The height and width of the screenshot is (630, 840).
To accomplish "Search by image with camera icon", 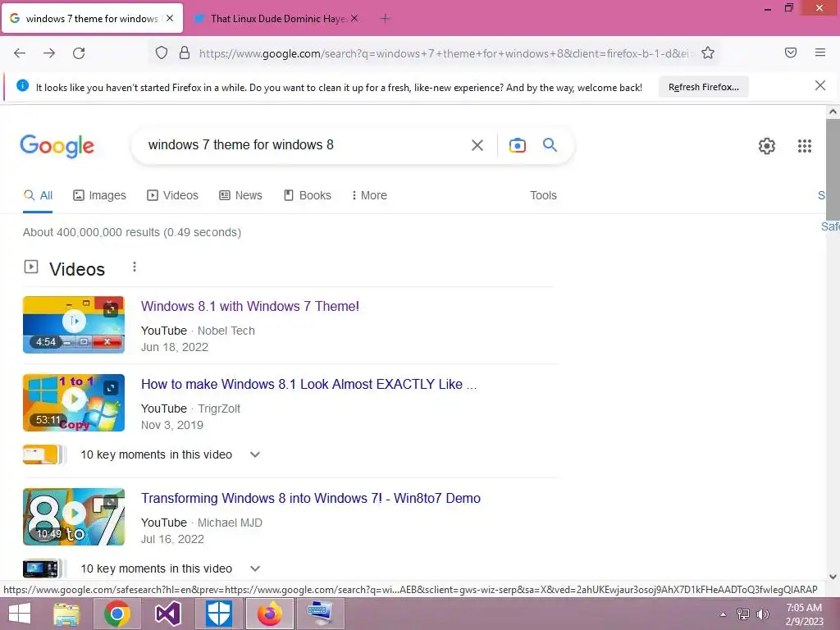I will point(518,145).
